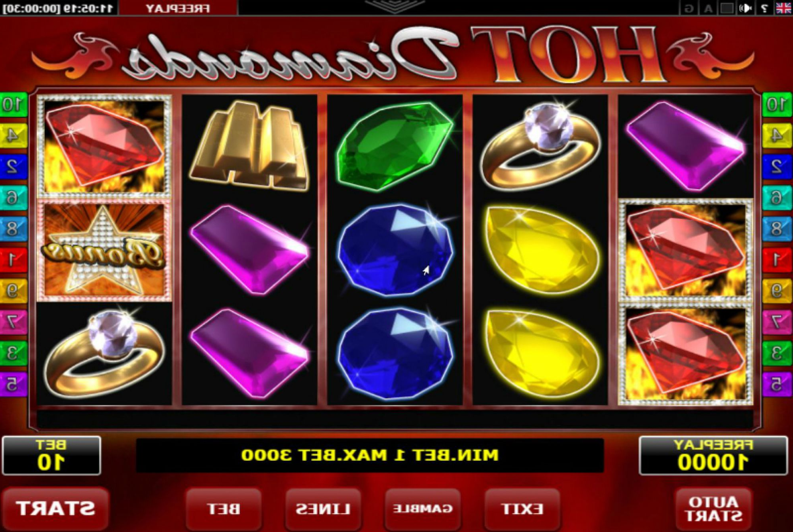This screenshot has width=793, height=532.
Task: Toggle the A autostart indicator icon
Action: coord(708,8)
